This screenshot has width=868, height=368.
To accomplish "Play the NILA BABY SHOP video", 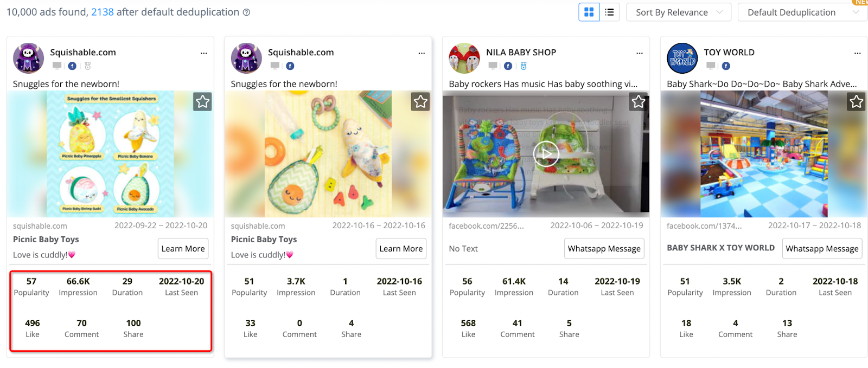I will pos(546,154).
